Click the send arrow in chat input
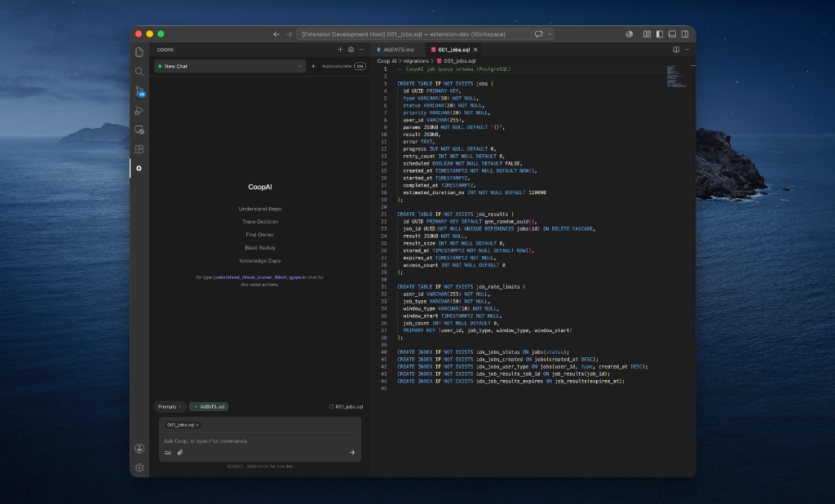This screenshot has height=504, width=835. (352, 453)
